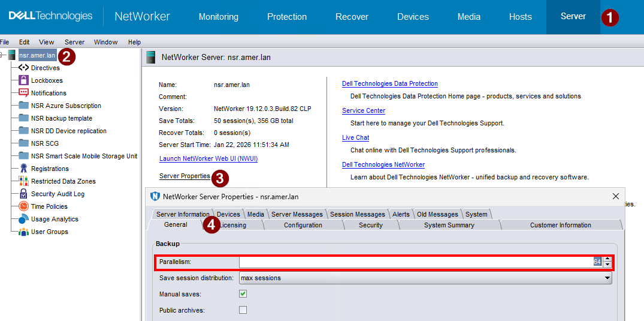Click the Directives icon in tree
The width and height of the screenshot is (644, 321).
23,68
